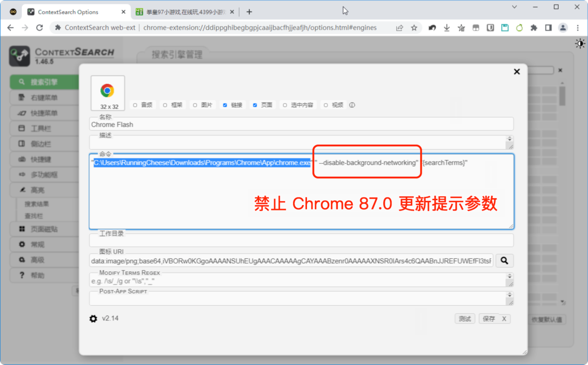Open the starred bookmarks list icon

(x=461, y=27)
